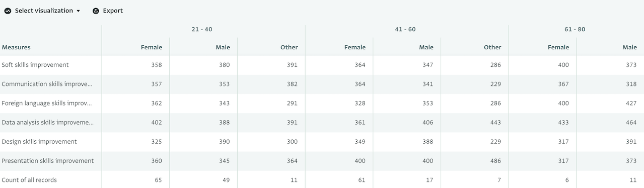This screenshot has width=644, height=188.
Task: Click value 406 in Data analysis row
Action: (427, 122)
